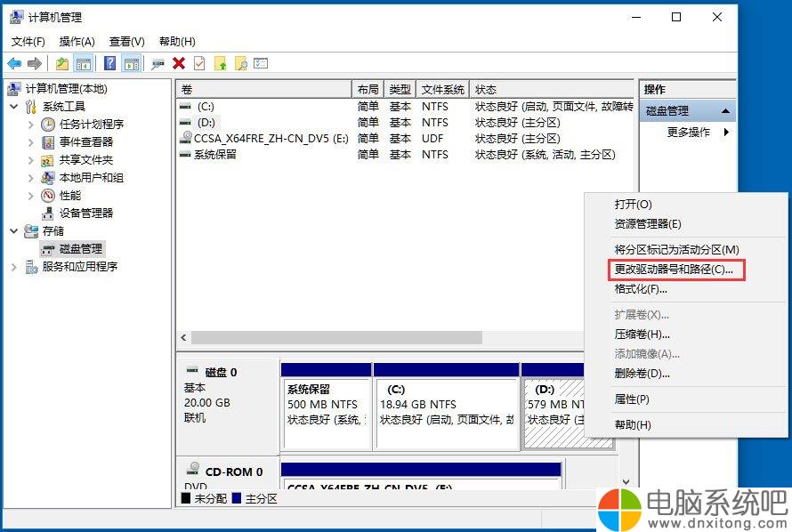Click the 任务计划程序 clock icon
Screen dimensions: 792x532
pyautogui.click(x=48, y=125)
